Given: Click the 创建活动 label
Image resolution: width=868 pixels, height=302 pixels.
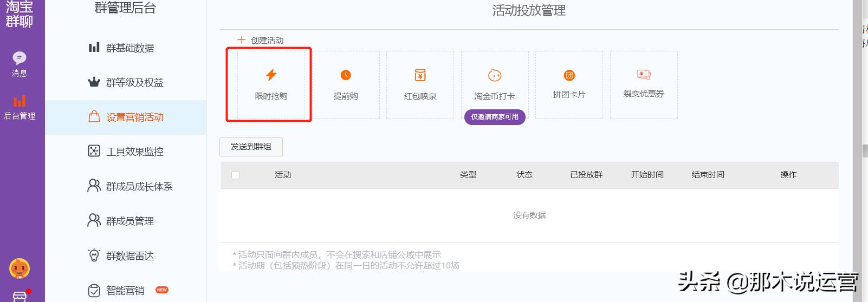Looking at the screenshot, I should tap(267, 40).
